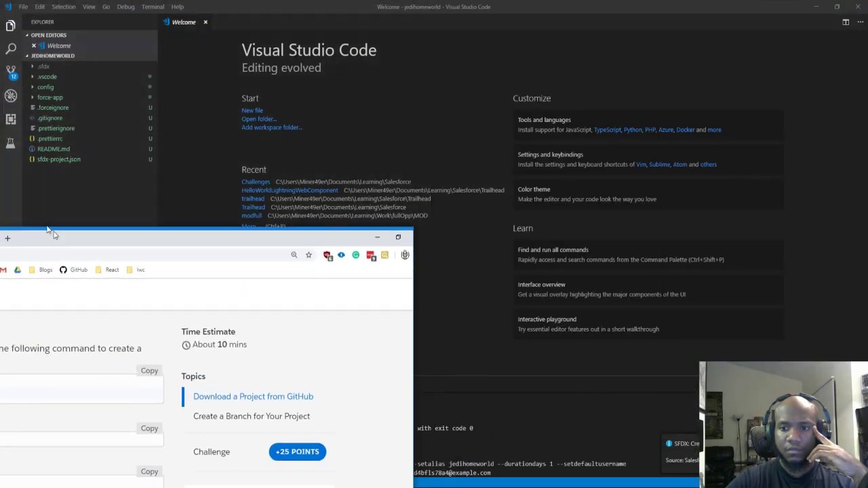Image resolution: width=868 pixels, height=488 pixels.
Task: Open the Blogs bookmark folder
Action: [x=41, y=270]
